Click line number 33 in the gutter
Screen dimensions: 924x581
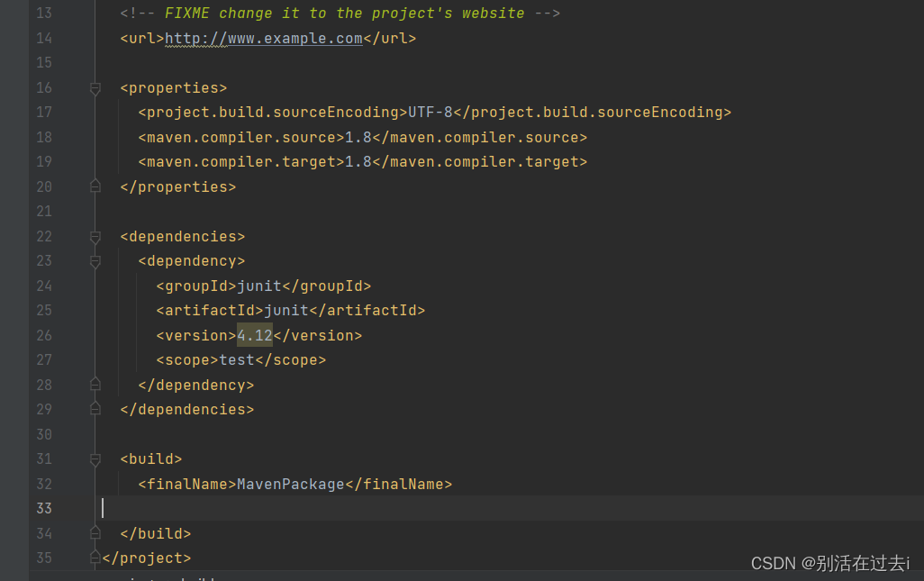(x=43, y=508)
